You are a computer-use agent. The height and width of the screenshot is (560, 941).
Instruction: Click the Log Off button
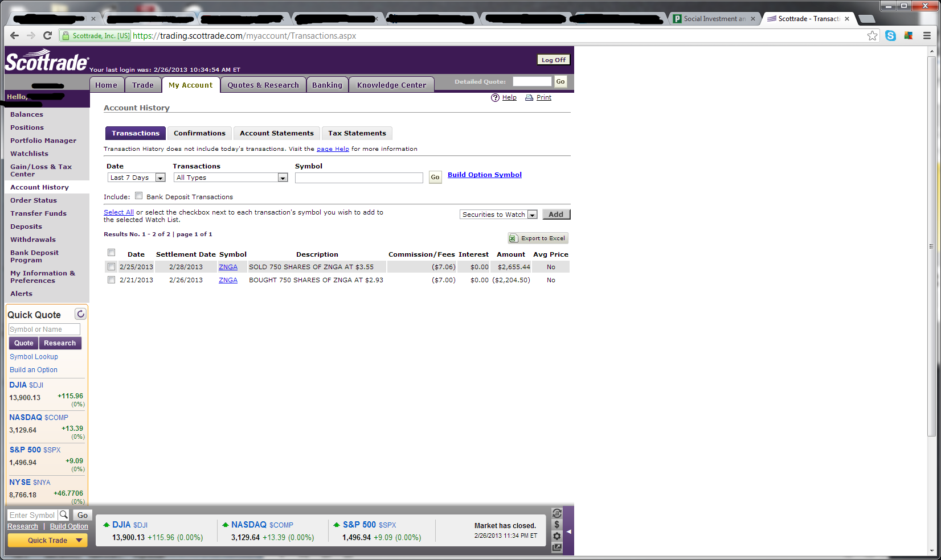click(x=554, y=60)
